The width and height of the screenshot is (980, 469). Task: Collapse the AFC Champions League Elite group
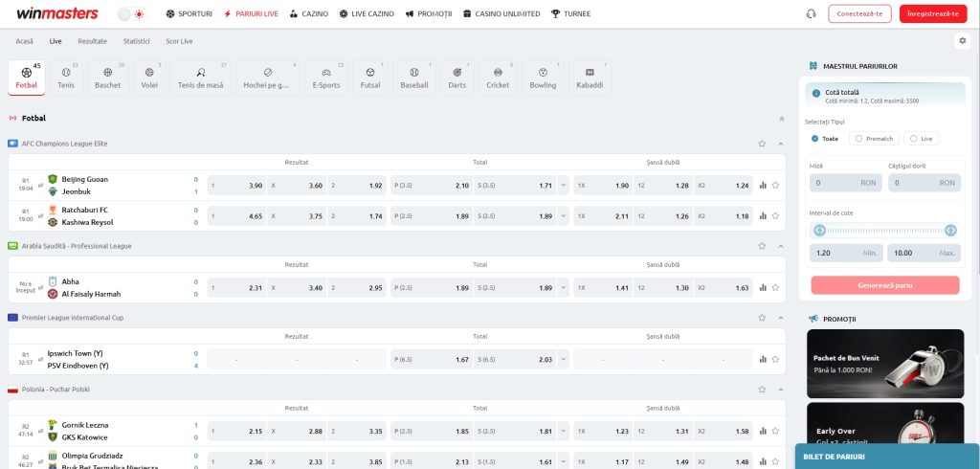pos(781,144)
